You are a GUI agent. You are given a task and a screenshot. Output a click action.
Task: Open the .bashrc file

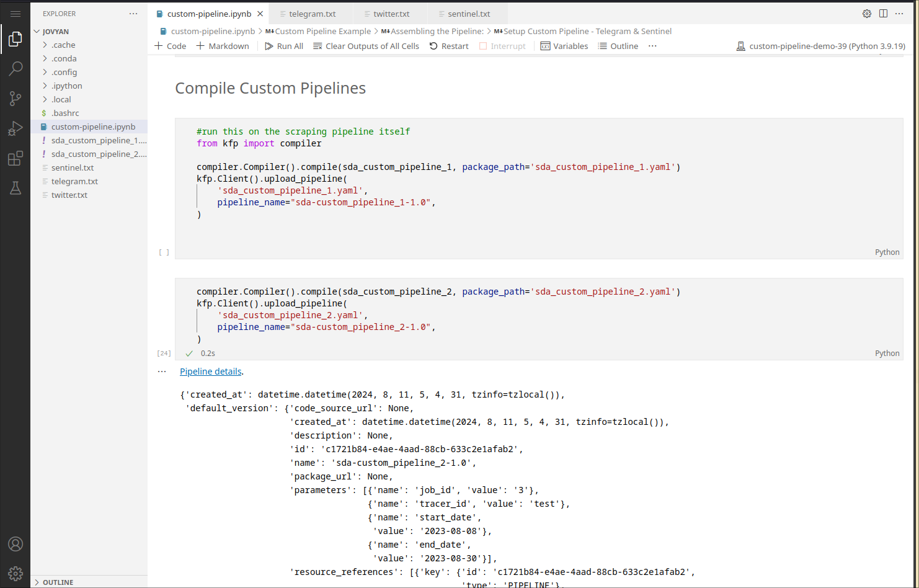coord(89,113)
